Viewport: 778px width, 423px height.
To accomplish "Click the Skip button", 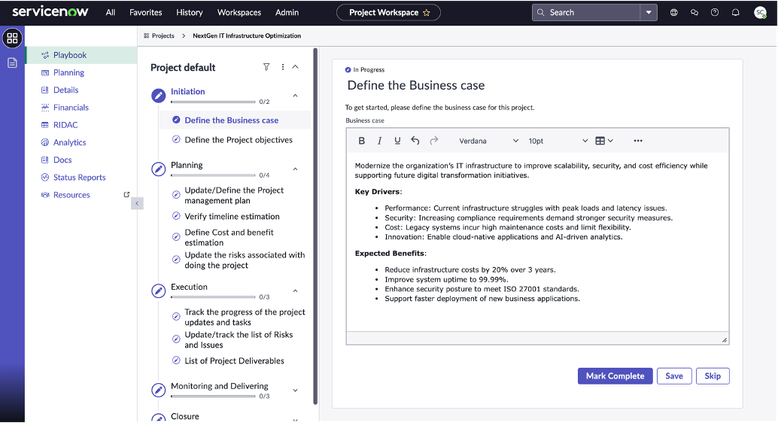I will coord(712,376).
